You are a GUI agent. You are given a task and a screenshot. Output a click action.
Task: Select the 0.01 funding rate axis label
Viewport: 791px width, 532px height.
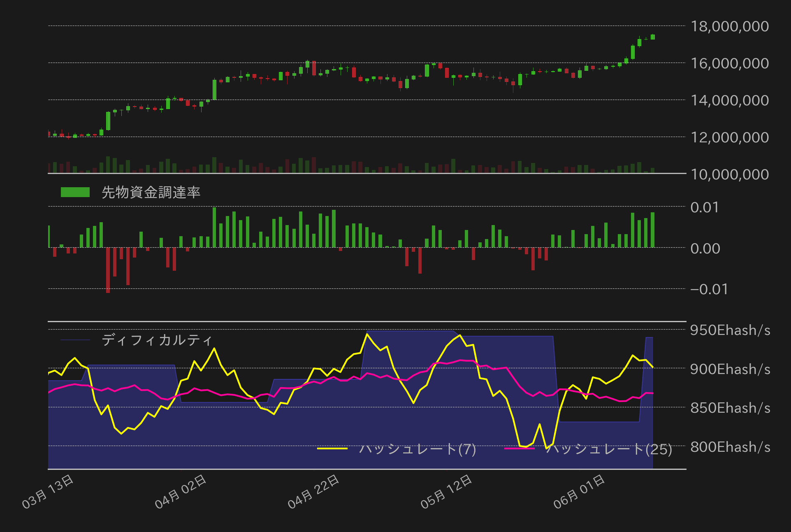704,207
